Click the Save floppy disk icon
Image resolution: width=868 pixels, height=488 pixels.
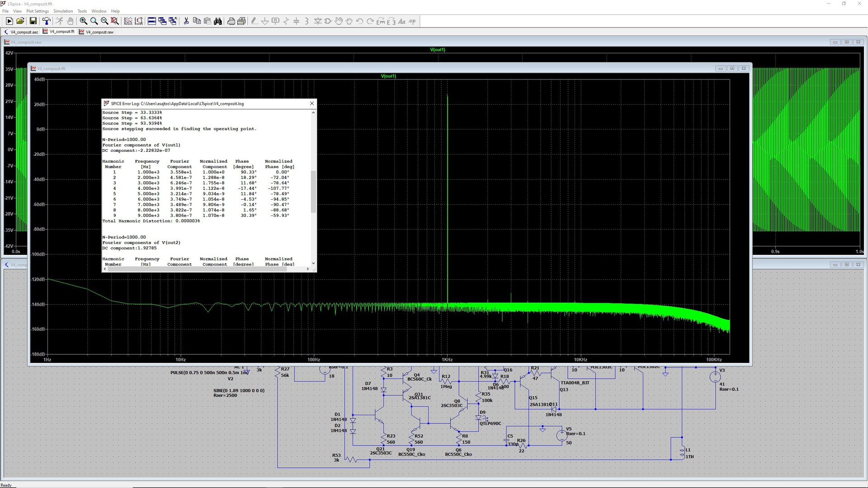tap(33, 21)
